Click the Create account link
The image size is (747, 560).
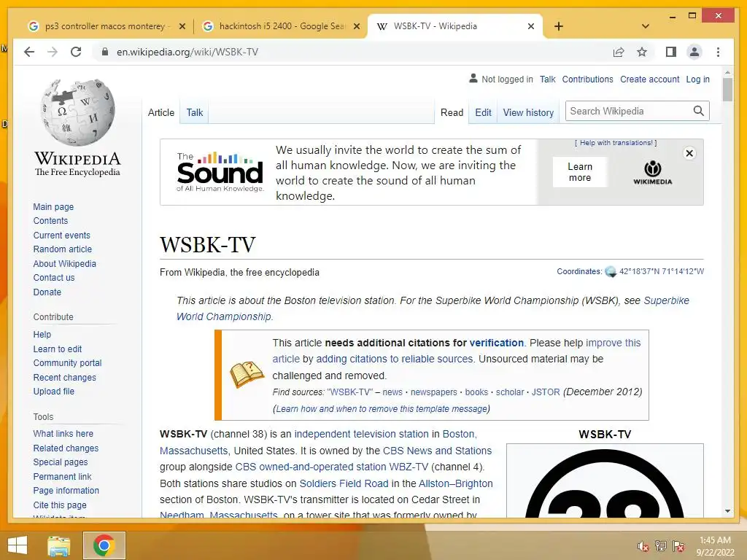tap(649, 79)
